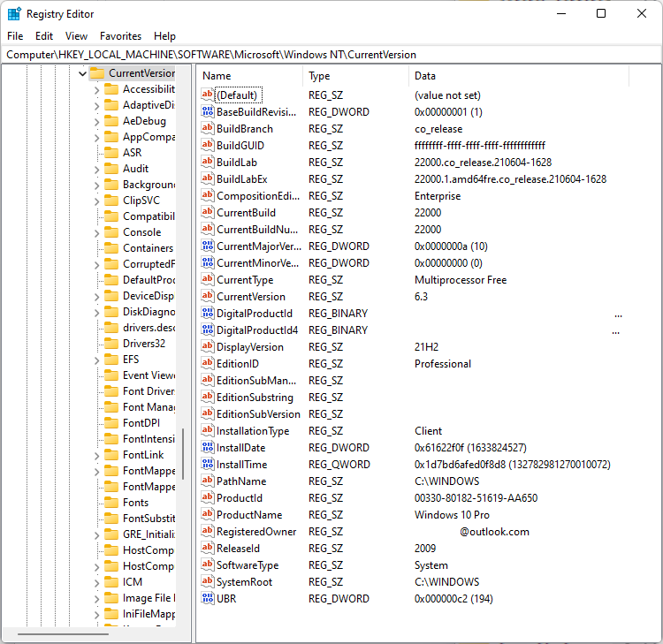Click the string icon beside ReleaseId
This screenshot has width=663, height=644.
pos(207,548)
